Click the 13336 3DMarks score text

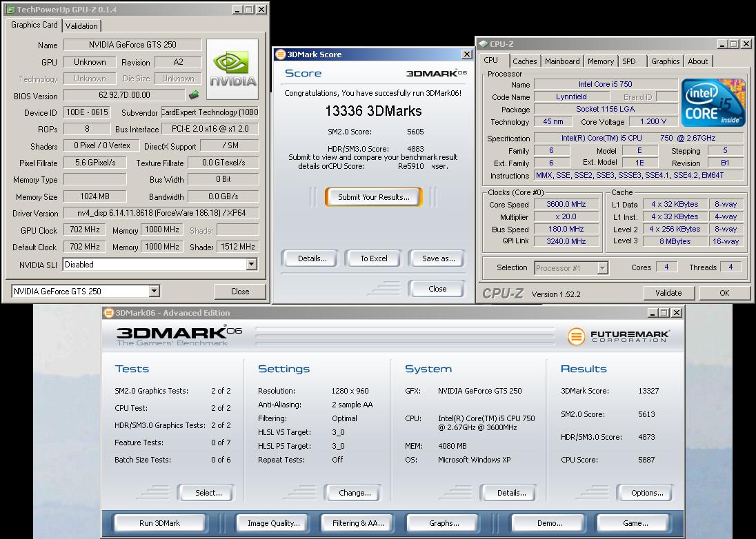pyautogui.click(x=374, y=111)
